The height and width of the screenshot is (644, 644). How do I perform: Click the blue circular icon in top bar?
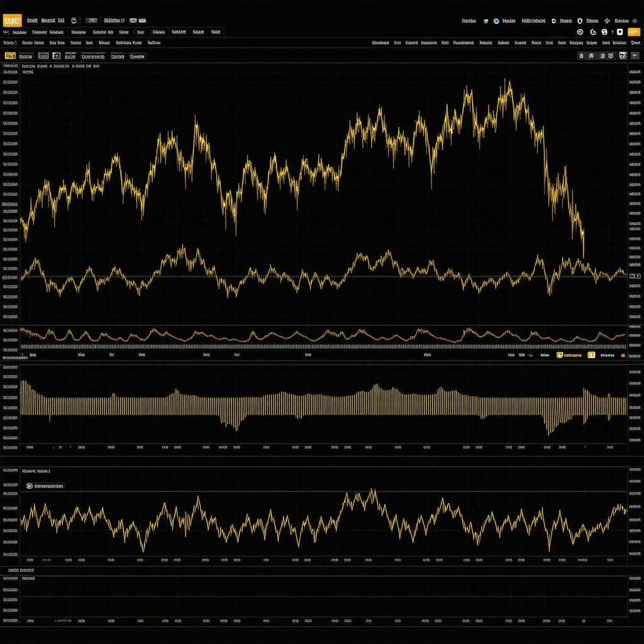click(496, 21)
